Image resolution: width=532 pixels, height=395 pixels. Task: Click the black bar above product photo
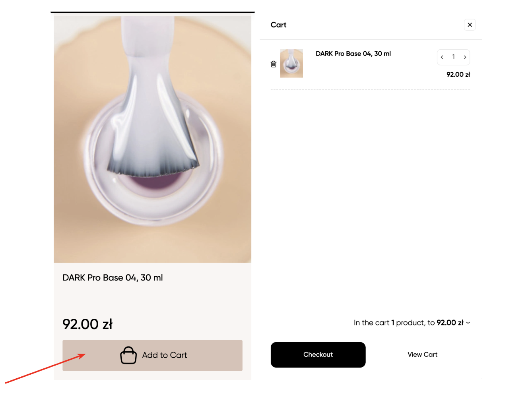point(152,12)
